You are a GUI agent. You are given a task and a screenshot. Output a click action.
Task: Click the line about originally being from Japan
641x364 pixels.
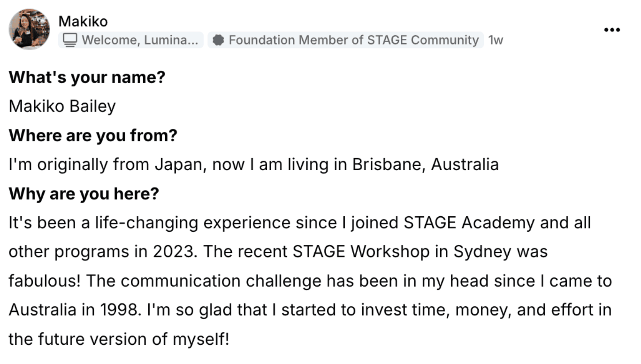[253, 165]
